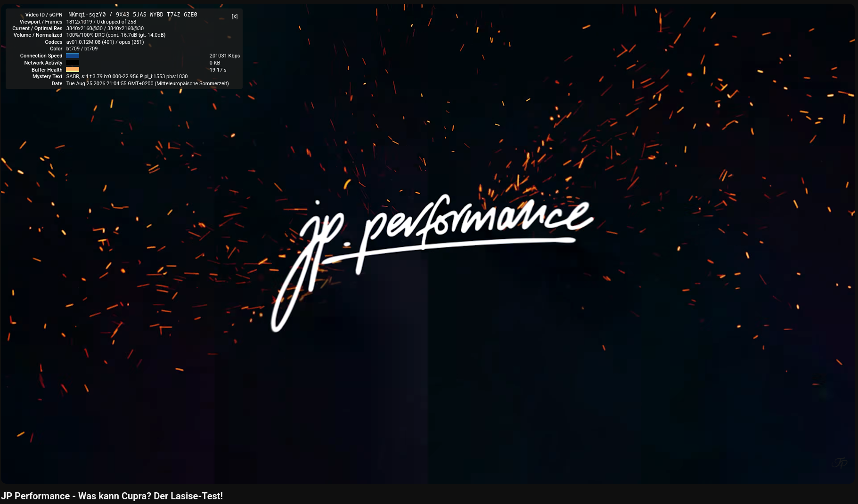The height and width of the screenshot is (504, 858).
Task: Click the blue Connection Speed graph
Action: (x=73, y=56)
